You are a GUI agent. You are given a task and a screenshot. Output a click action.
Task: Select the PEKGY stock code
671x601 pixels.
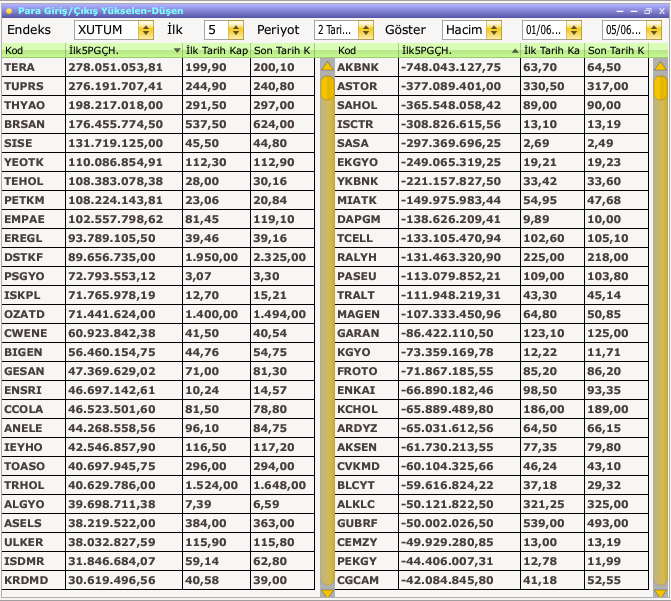click(x=357, y=561)
